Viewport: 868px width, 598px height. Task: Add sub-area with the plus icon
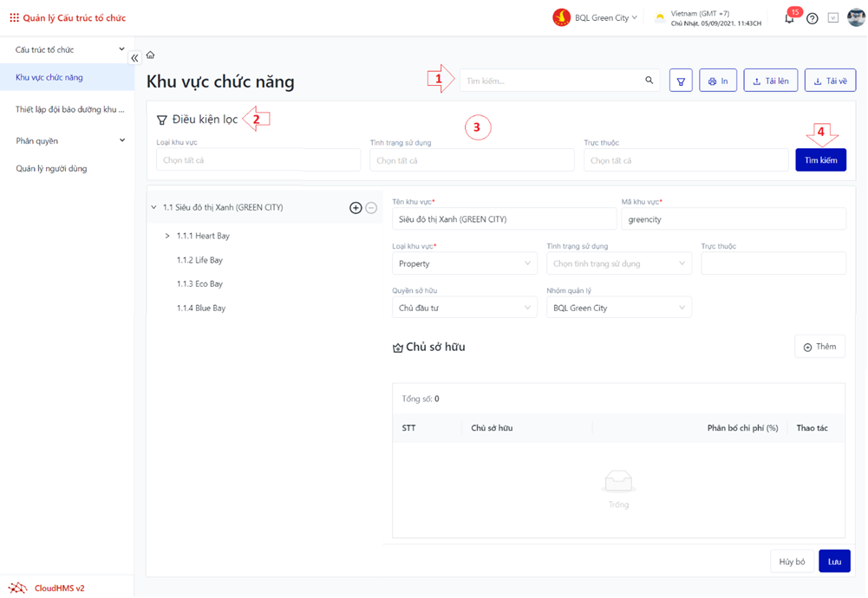pyautogui.click(x=356, y=208)
